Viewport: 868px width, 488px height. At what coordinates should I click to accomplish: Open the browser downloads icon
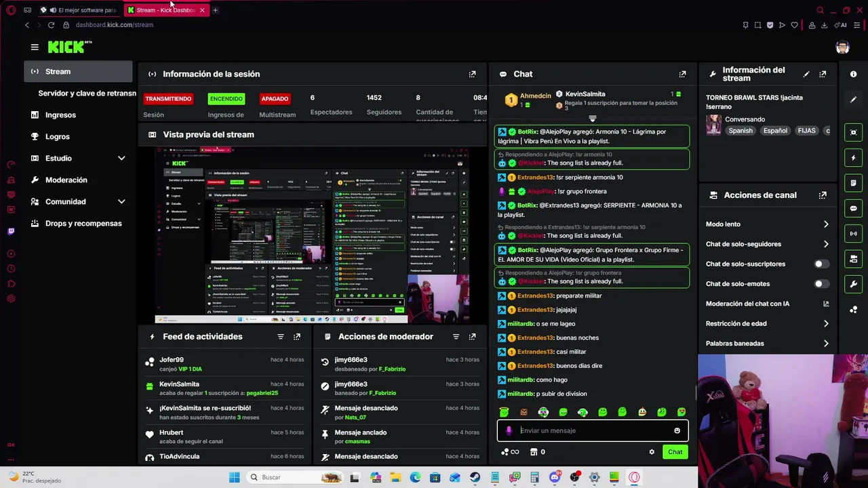pos(824,25)
